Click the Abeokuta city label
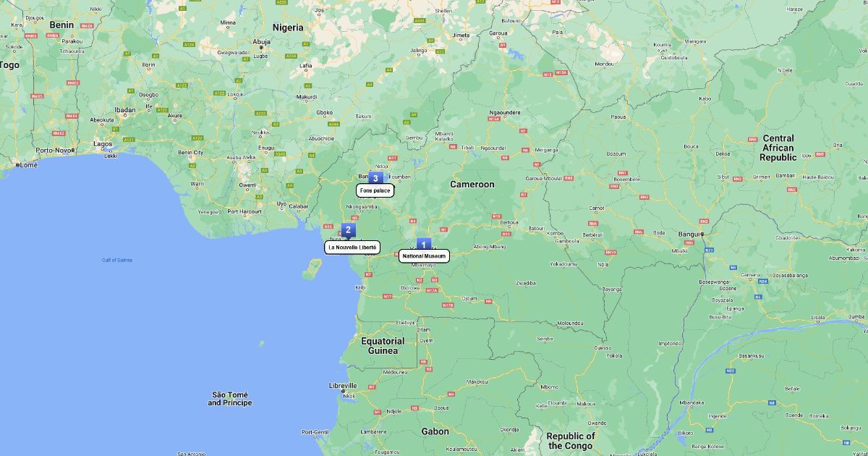This screenshot has width=868, height=456. pyautogui.click(x=102, y=120)
